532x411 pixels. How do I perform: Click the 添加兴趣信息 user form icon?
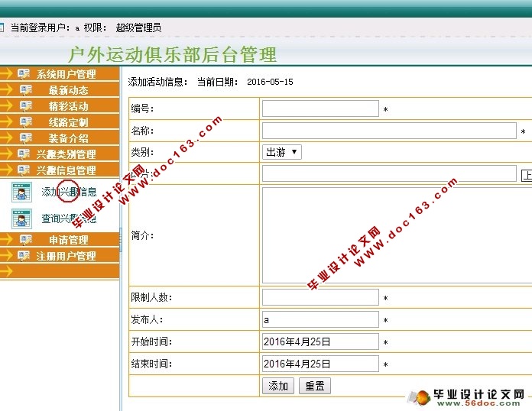point(21,192)
